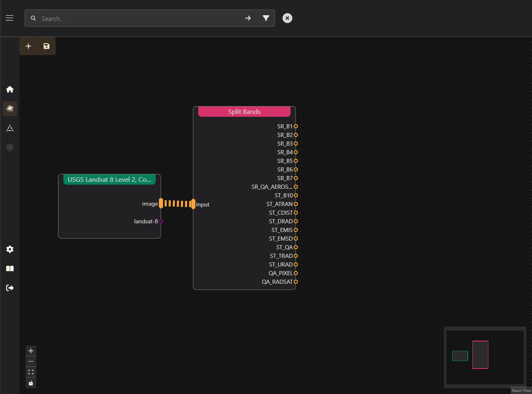Open the documentation book icon

click(x=10, y=269)
